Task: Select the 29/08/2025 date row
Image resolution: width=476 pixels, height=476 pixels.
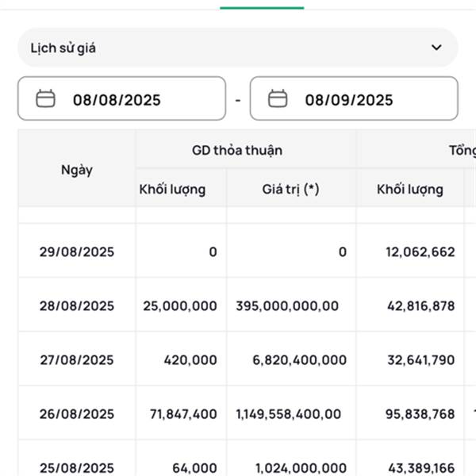Action: tap(77, 252)
